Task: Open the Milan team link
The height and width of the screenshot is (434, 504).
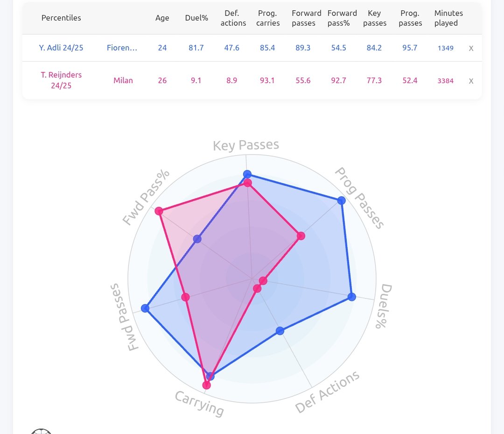Action: 123,80
